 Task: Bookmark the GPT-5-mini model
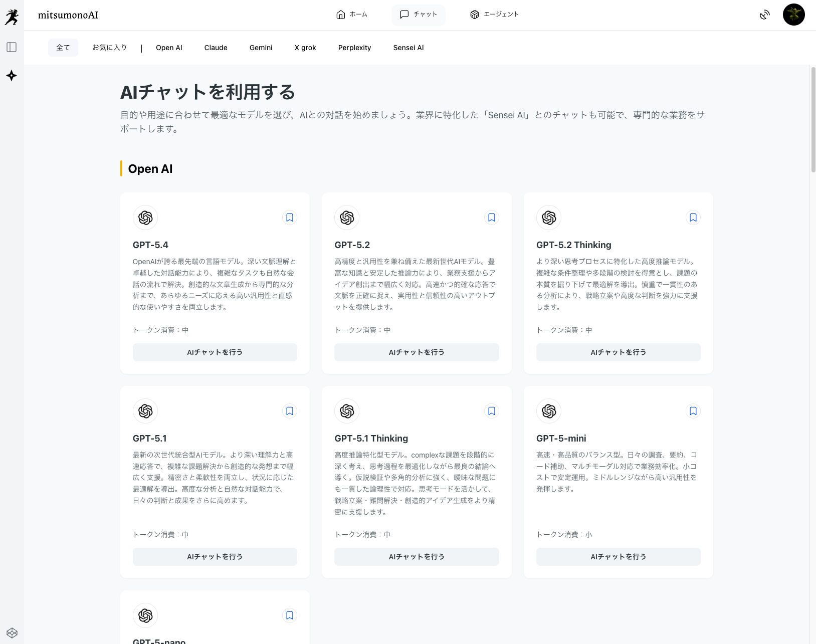click(693, 411)
